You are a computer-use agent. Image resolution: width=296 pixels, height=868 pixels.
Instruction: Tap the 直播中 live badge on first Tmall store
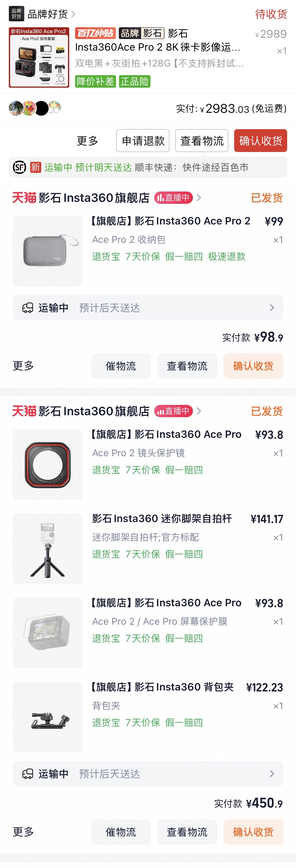tap(174, 197)
